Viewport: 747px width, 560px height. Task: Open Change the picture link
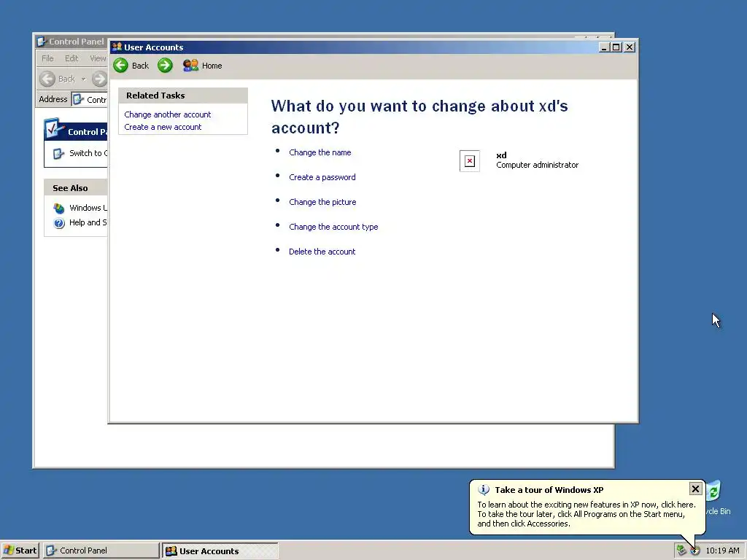click(x=322, y=202)
